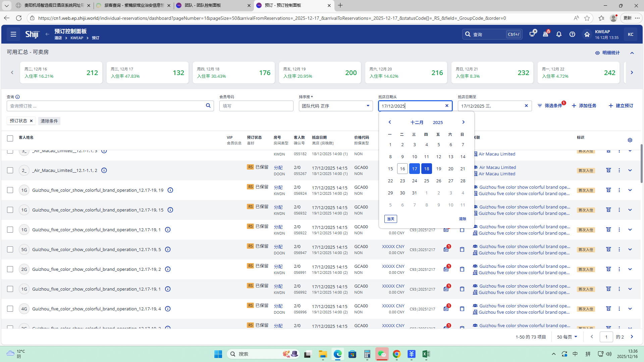Go to previous month in calendar

pos(390,122)
